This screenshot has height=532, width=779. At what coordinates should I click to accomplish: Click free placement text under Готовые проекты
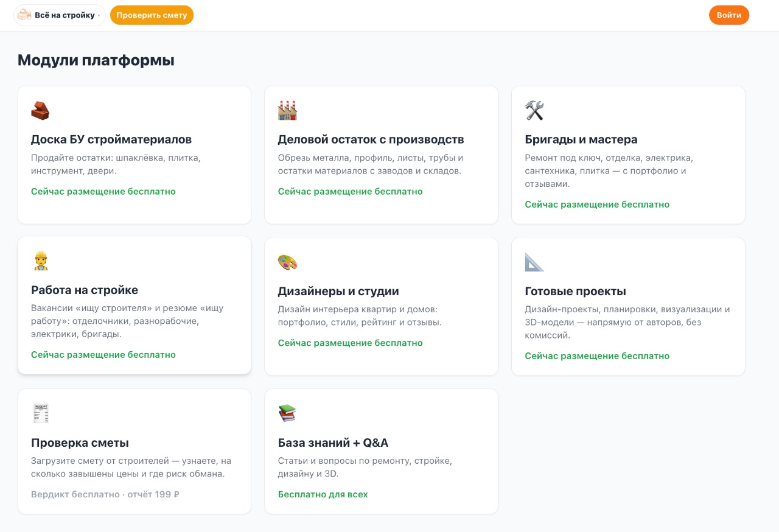click(598, 355)
